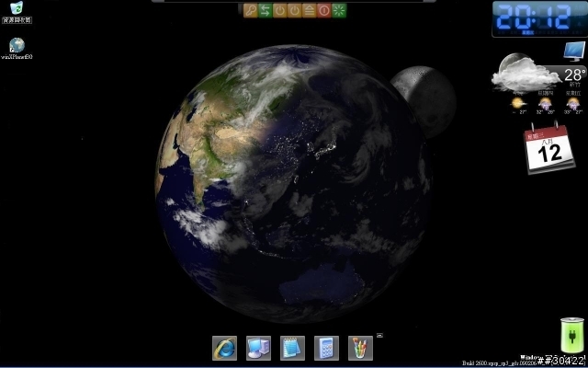Click today's sunny forecast icon
The width and height of the screenshot is (588, 368).
point(518,103)
